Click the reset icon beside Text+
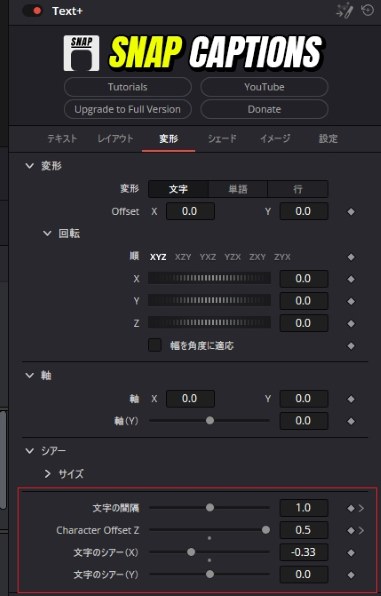 [367, 10]
